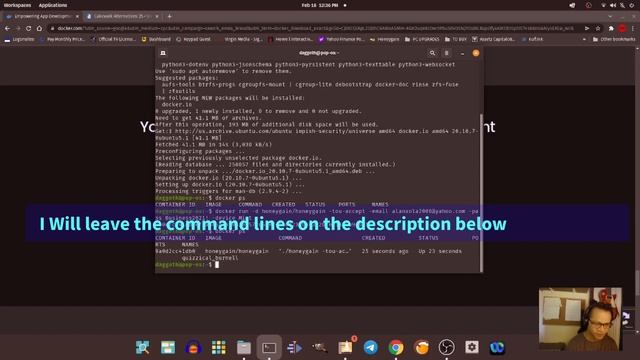Screen dimensions: 640x360
Task: Open the Yahoo Finance bookmark
Action: [342, 39]
